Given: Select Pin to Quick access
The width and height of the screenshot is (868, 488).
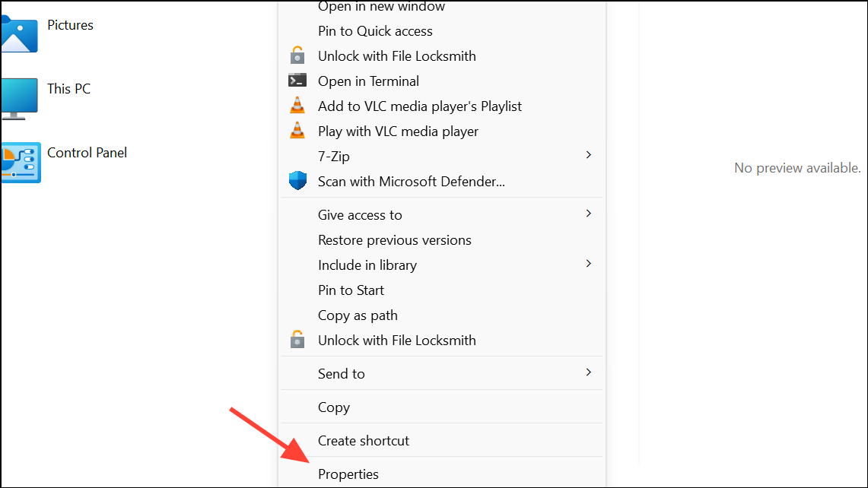Looking at the screenshot, I should click(375, 30).
